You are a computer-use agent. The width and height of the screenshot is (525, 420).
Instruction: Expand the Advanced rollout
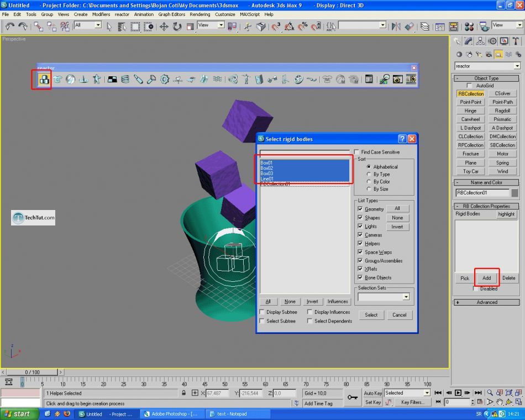(486, 302)
